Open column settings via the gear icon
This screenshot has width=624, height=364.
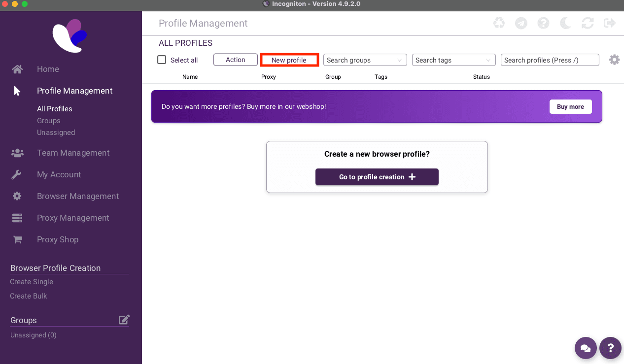click(x=614, y=59)
